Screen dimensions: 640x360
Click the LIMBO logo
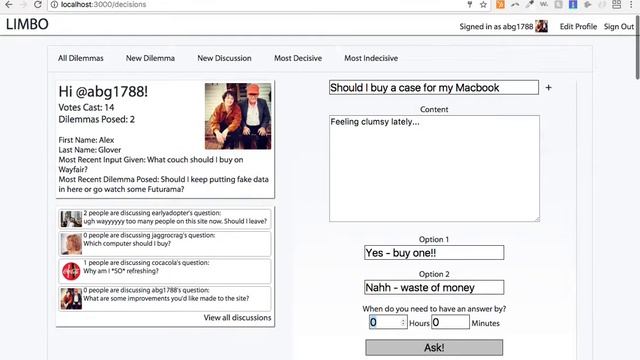[27, 24]
